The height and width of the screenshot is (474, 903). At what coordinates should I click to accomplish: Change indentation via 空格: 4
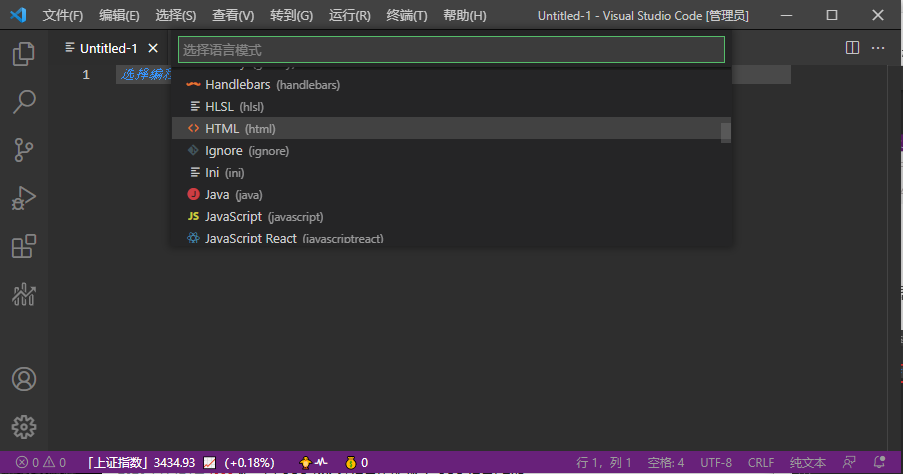click(x=665, y=462)
